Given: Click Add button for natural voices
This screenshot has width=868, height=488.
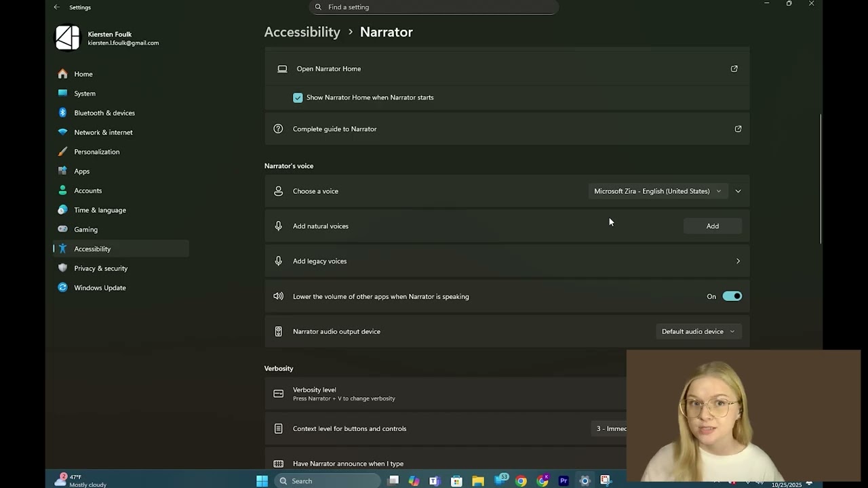Looking at the screenshot, I should [713, 226].
